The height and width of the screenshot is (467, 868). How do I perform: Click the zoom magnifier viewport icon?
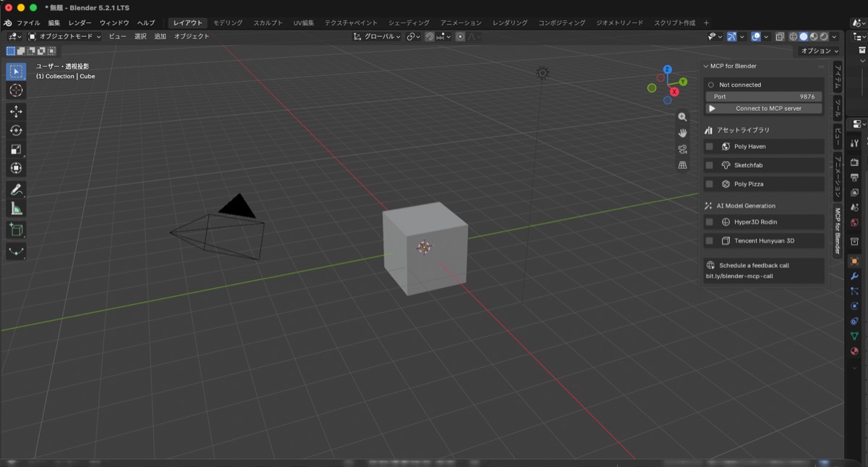[682, 117]
